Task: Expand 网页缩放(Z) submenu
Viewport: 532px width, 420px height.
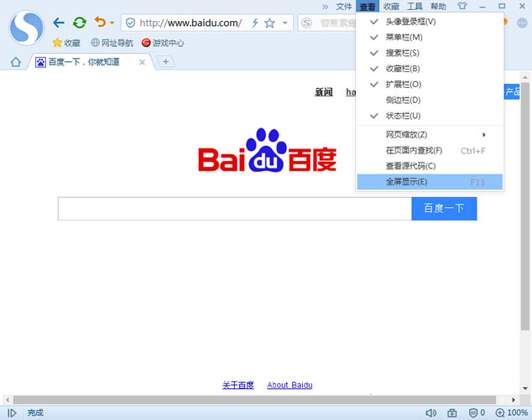Action: click(430, 135)
